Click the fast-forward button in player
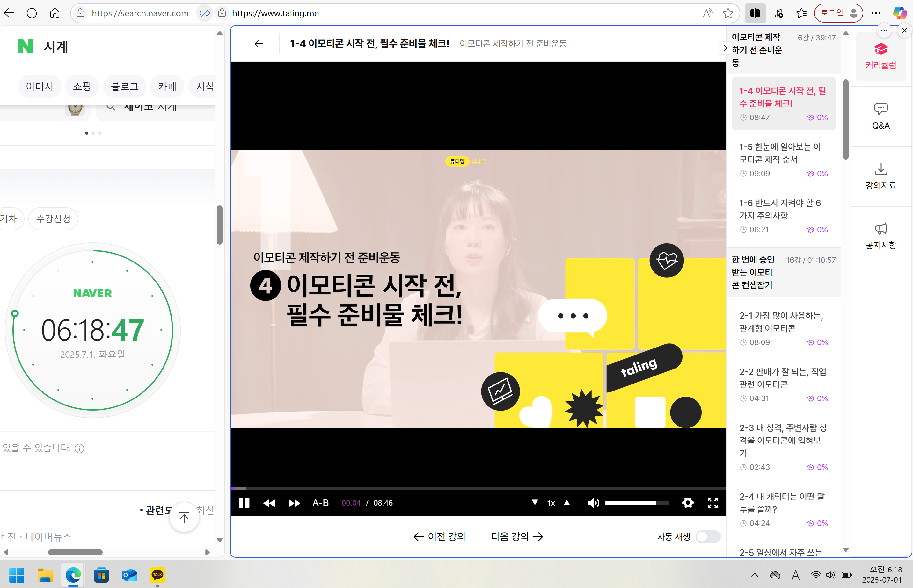The width and height of the screenshot is (913, 588). [x=294, y=503]
